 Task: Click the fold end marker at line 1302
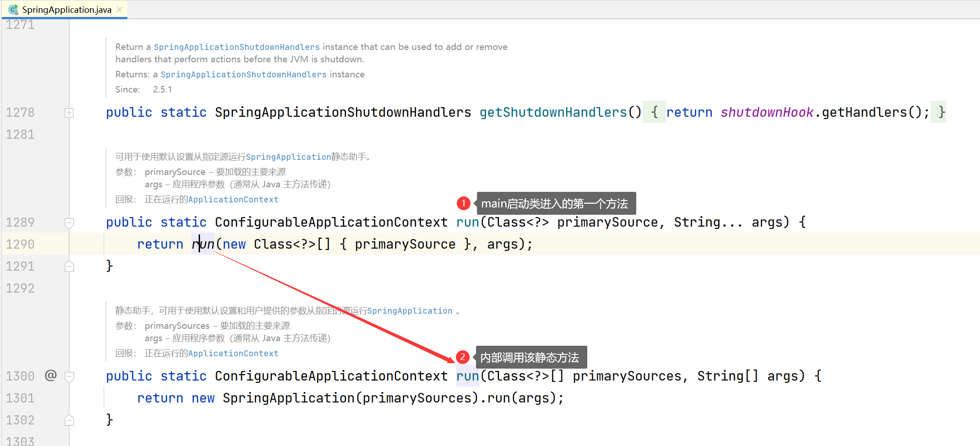[x=69, y=420]
